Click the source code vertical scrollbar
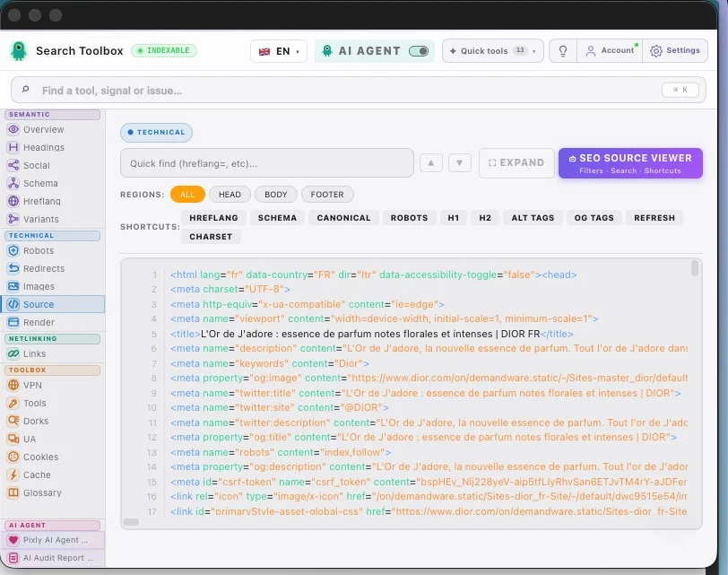 click(695, 268)
